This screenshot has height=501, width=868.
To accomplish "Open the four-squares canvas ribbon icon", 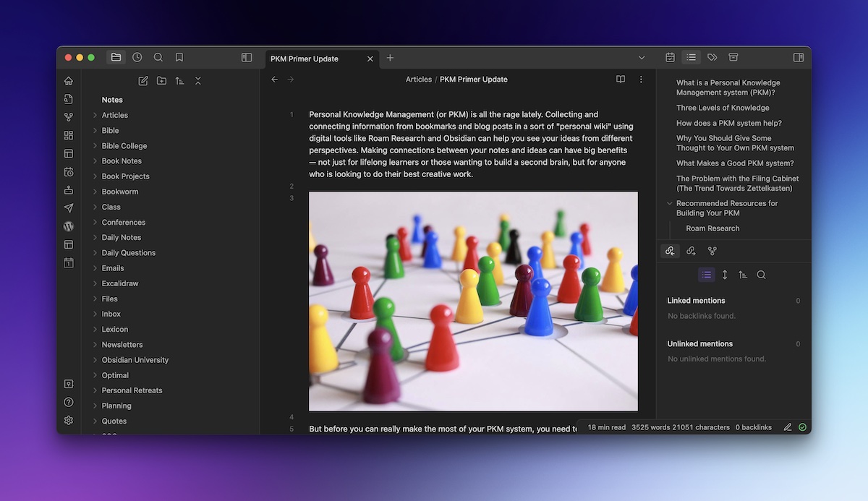I will pyautogui.click(x=69, y=135).
